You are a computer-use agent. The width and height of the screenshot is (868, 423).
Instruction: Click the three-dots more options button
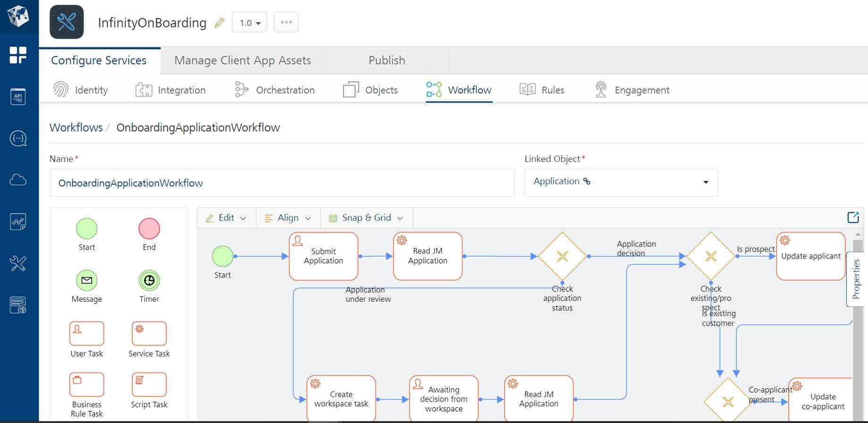click(x=286, y=22)
